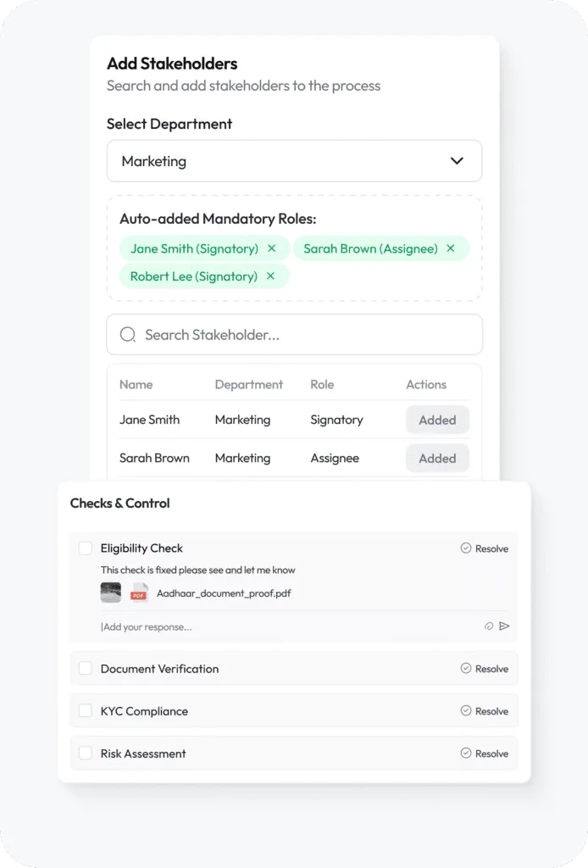Resolve the Eligibility Check item
Image resolution: width=588 pixels, height=868 pixels.
point(485,548)
